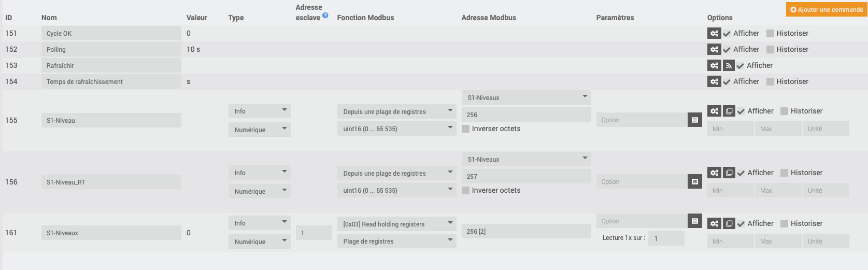
Task: Click the test (RSS) icon for Rafraîchir
Action: (729, 65)
